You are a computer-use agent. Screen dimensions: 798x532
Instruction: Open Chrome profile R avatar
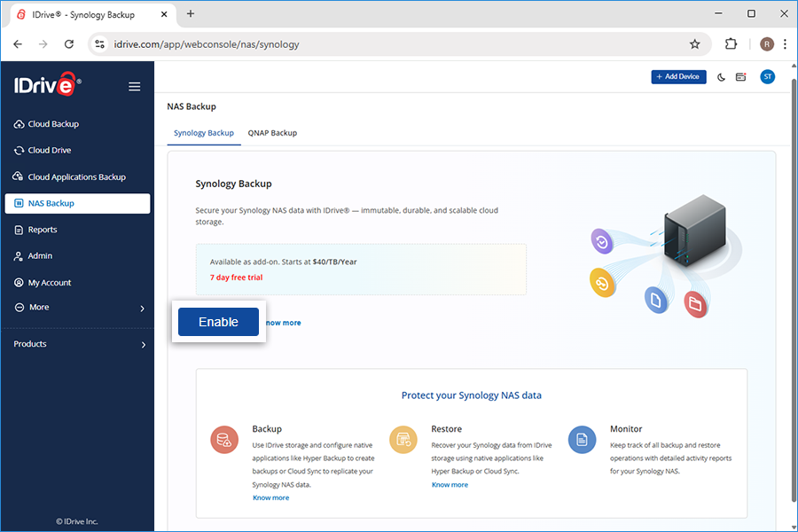(x=767, y=44)
